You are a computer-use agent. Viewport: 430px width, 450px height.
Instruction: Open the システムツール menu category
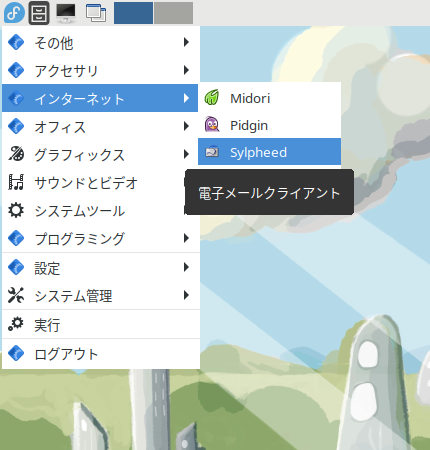(100, 210)
